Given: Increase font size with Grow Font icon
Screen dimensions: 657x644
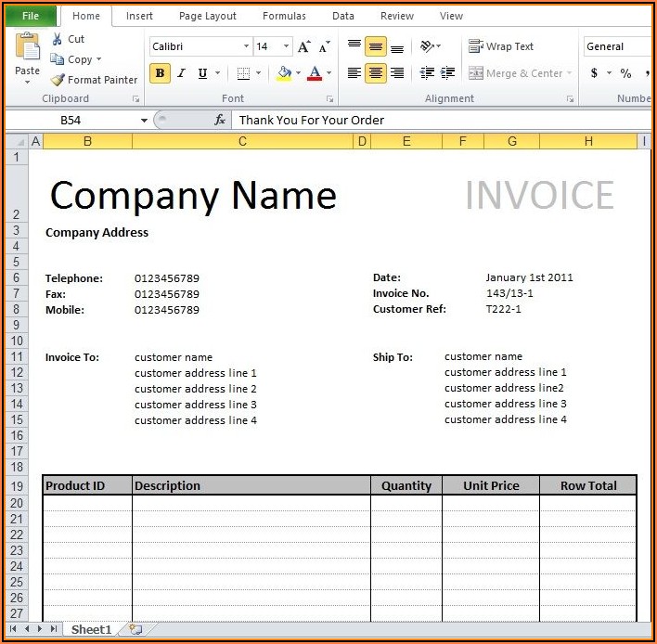Looking at the screenshot, I should [x=304, y=46].
